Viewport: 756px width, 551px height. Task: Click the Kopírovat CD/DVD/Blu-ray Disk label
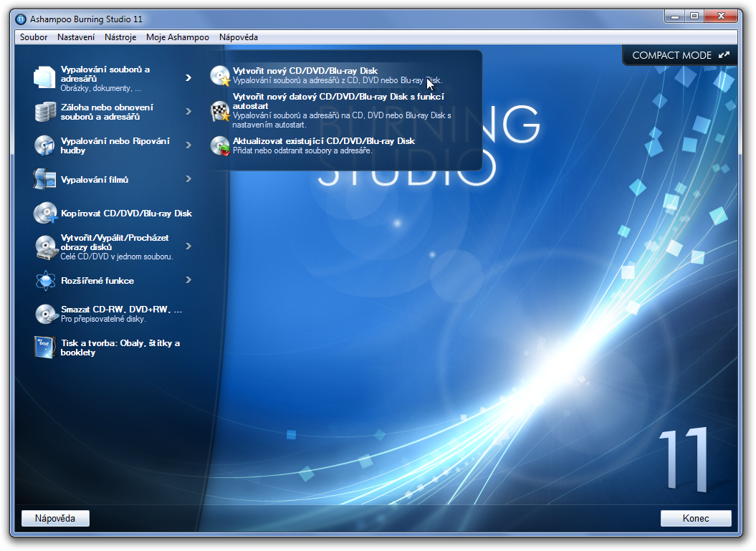[126, 213]
